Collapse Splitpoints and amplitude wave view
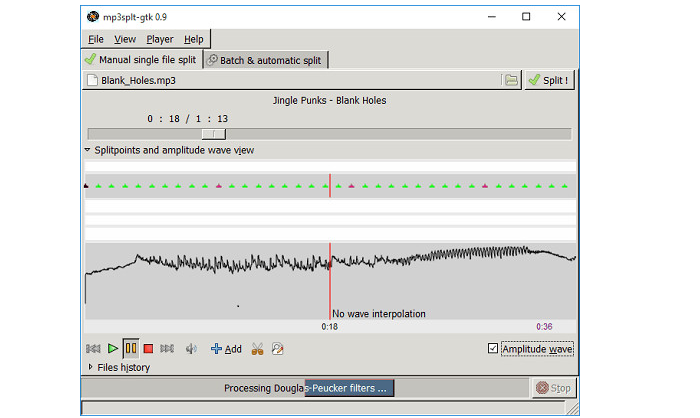Screen dimensions: 700x418 coord(88,150)
